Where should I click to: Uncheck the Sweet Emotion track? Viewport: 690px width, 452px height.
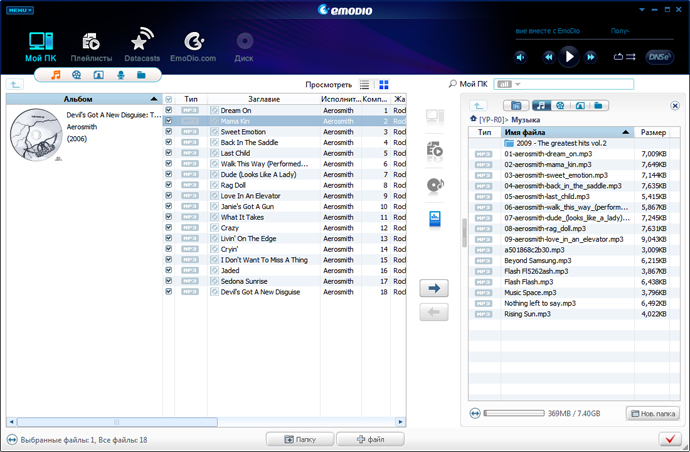click(x=169, y=131)
